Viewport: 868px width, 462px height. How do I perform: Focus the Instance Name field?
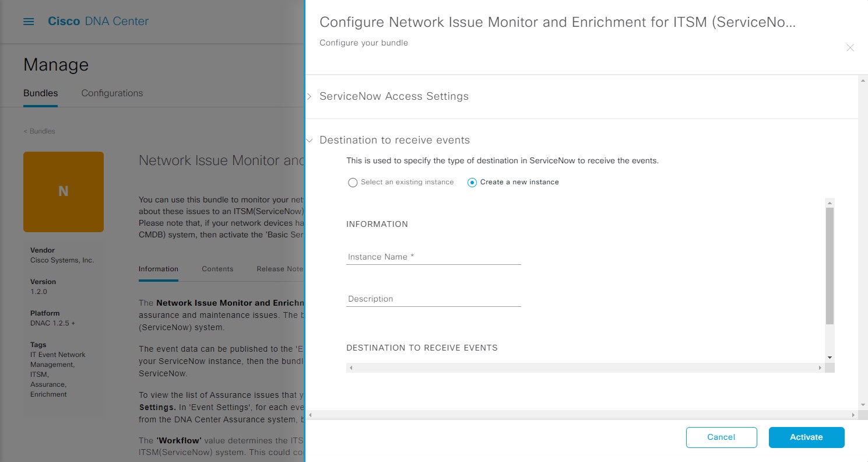pyautogui.click(x=433, y=257)
